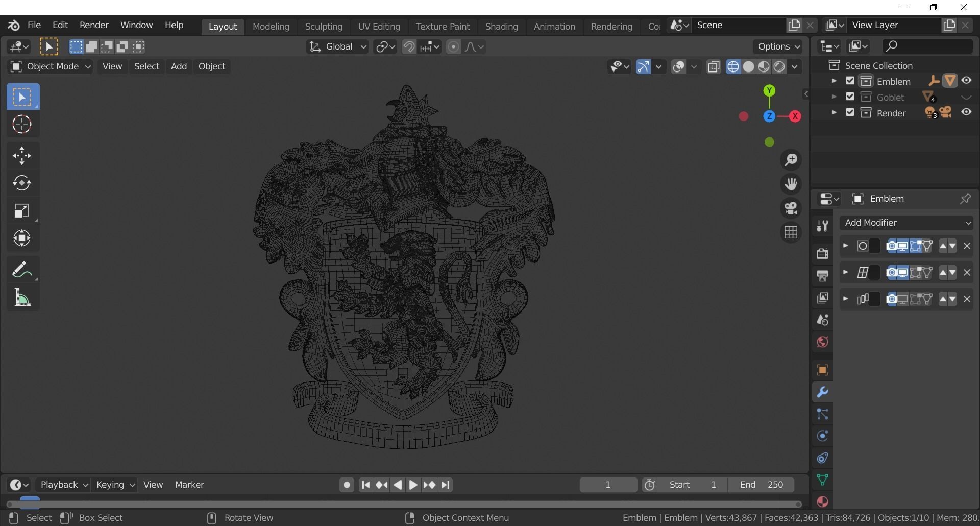Expand Render collection in outliner
The image size is (980, 526).
[x=834, y=112]
